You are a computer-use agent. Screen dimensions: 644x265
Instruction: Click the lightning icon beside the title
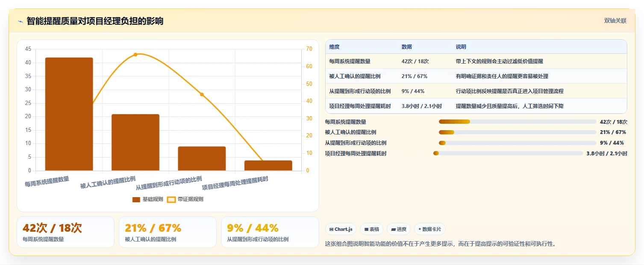tap(20, 21)
